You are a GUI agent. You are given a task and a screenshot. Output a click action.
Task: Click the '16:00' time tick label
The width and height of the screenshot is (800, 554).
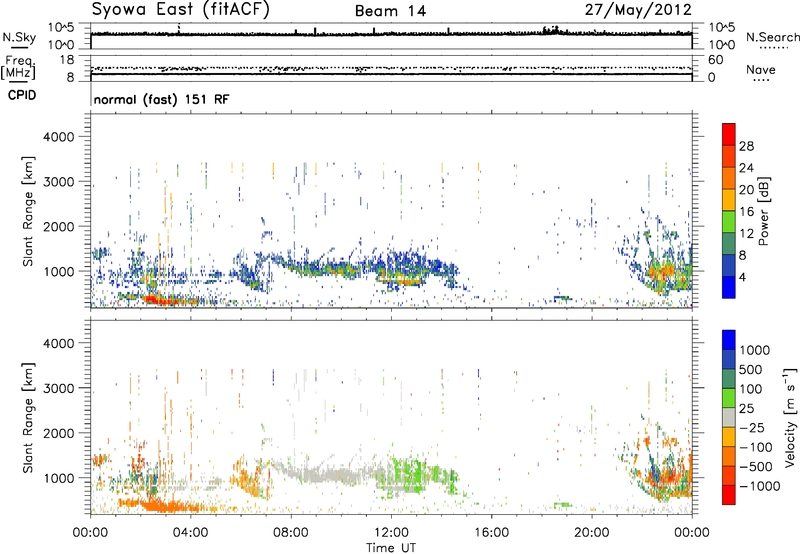(491, 533)
